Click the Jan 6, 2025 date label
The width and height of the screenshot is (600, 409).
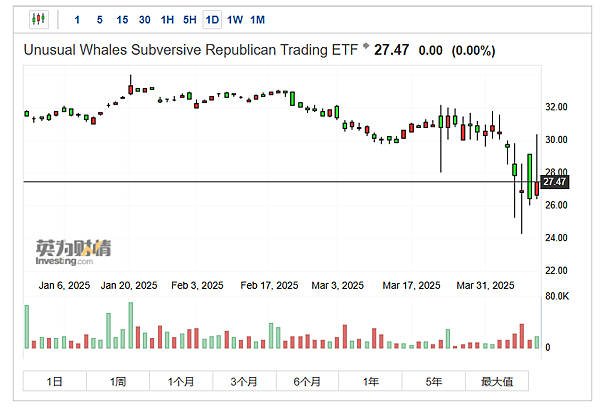[64, 285]
